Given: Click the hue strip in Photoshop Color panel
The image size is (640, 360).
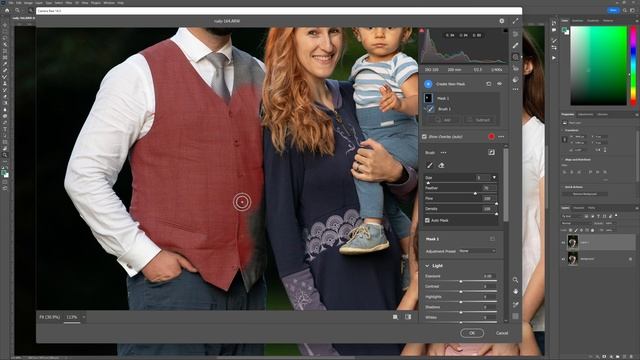Looking at the screenshot, I should (x=633, y=65).
